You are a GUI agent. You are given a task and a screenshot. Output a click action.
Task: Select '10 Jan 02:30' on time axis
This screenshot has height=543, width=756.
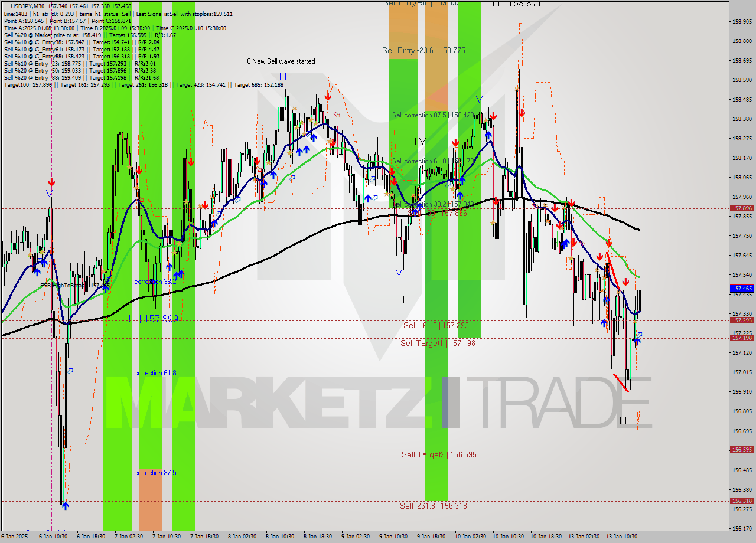click(470, 537)
